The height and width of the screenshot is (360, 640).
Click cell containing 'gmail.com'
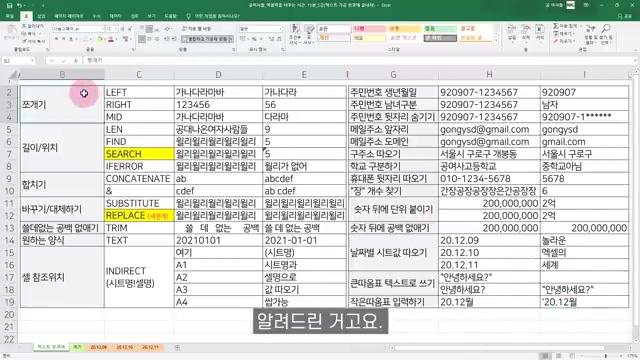[584, 142]
